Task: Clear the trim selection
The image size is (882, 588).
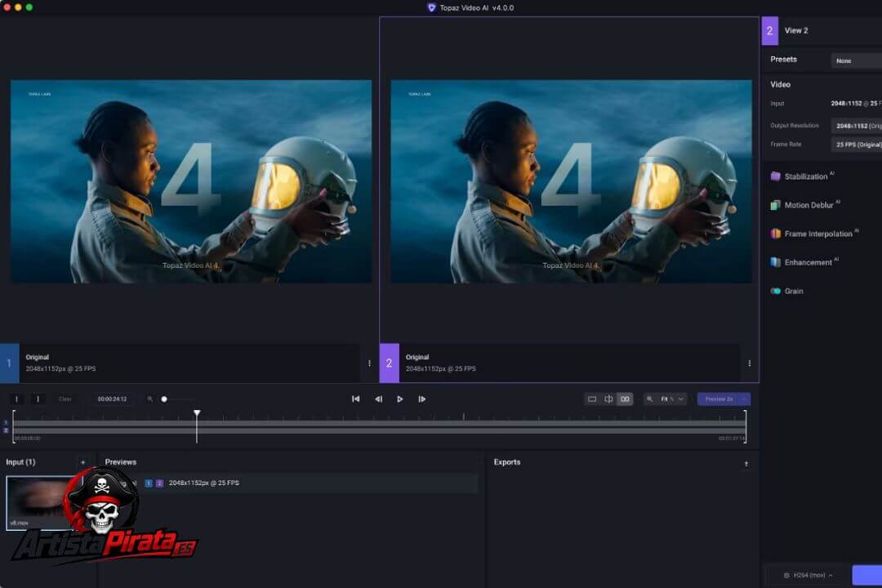Action: 65,399
